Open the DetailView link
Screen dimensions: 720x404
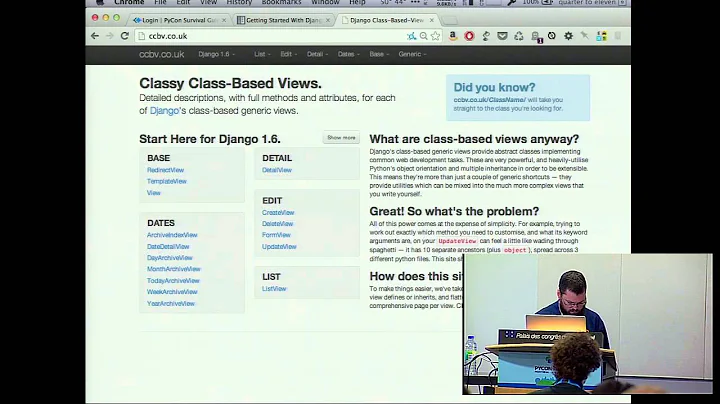[x=277, y=170]
